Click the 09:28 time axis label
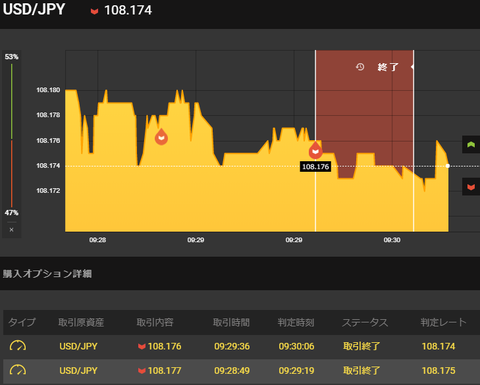Image resolution: width=480 pixels, height=385 pixels. point(97,240)
